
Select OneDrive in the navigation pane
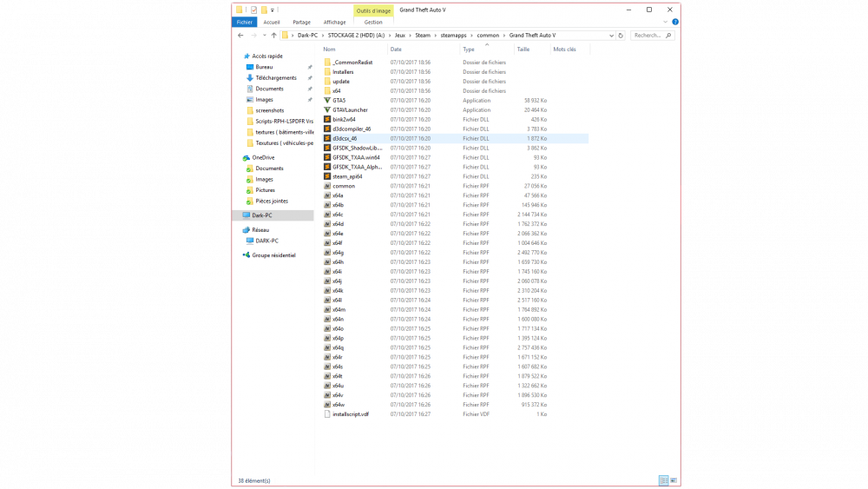click(x=263, y=158)
